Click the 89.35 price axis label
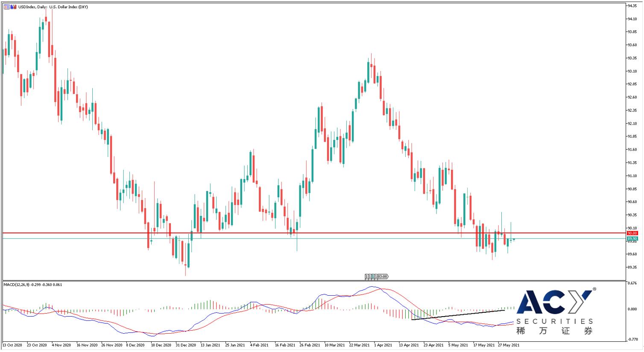This screenshot has width=644, height=352. click(632, 268)
